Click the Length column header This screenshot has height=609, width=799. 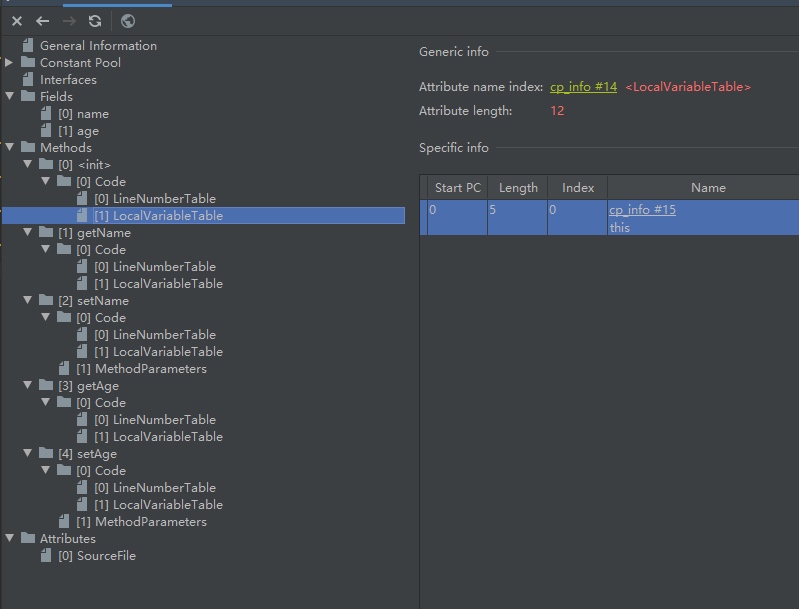518,188
